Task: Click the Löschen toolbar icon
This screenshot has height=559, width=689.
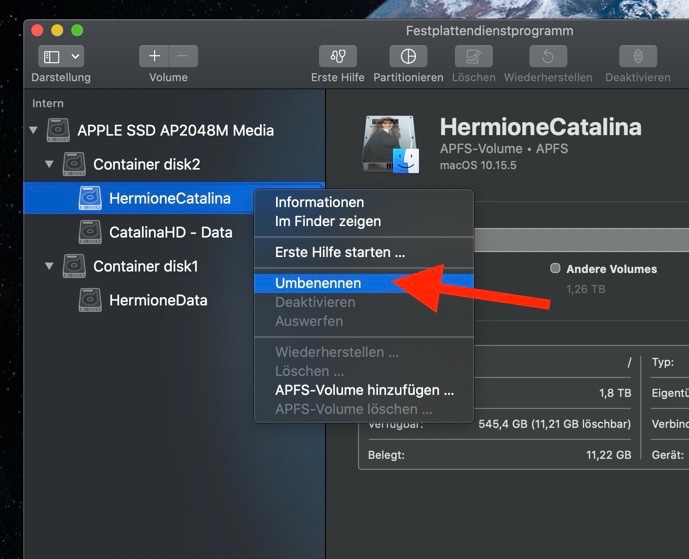Action: pyautogui.click(x=473, y=57)
